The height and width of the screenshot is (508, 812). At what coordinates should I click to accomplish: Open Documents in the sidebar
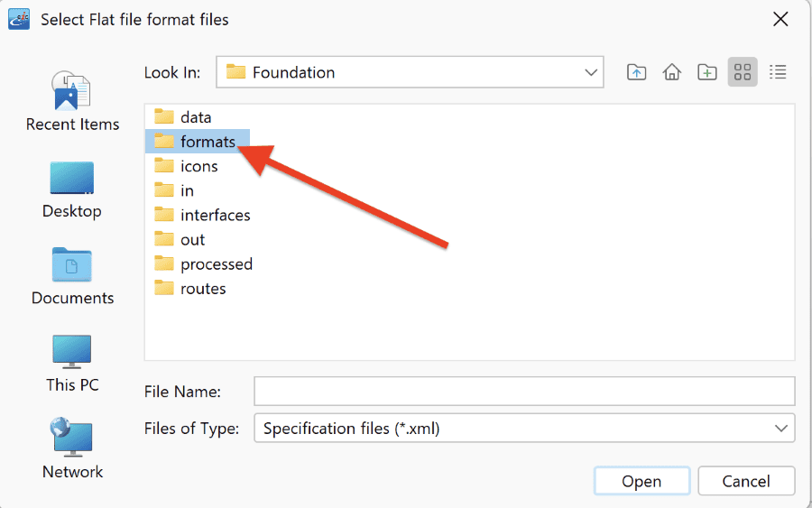(72, 277)
